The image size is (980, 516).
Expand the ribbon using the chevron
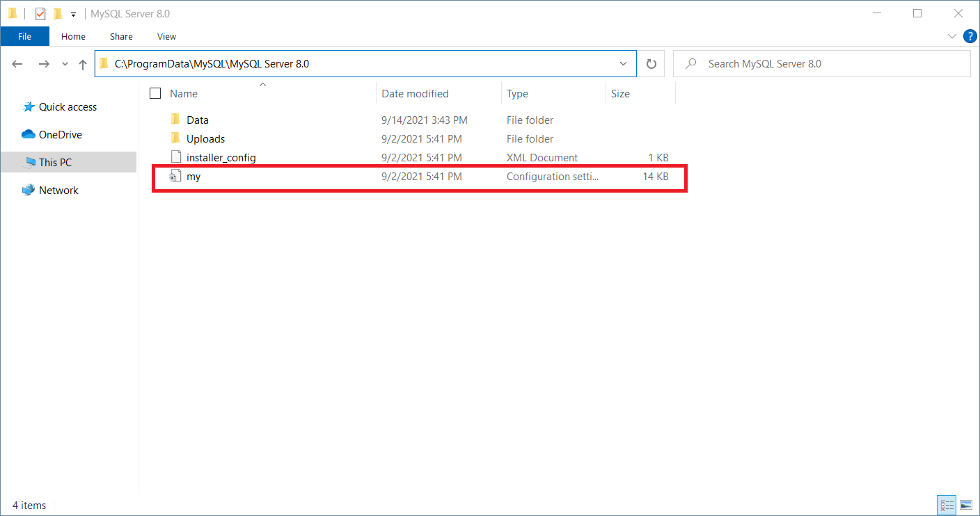[x=952, y=36]
